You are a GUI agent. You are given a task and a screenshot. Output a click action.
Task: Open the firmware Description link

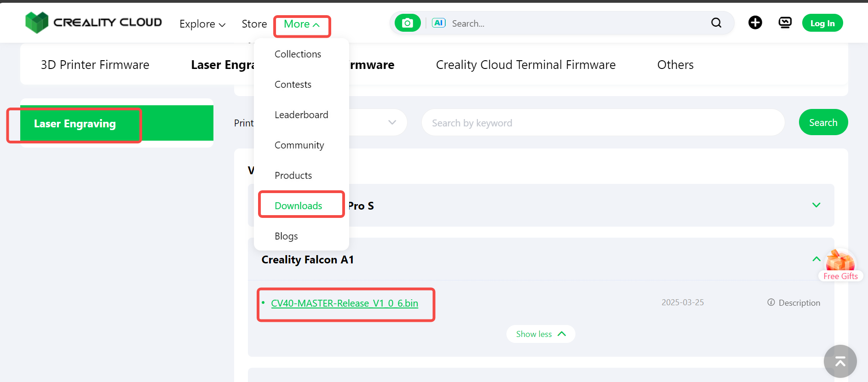(x=799, y=303)
